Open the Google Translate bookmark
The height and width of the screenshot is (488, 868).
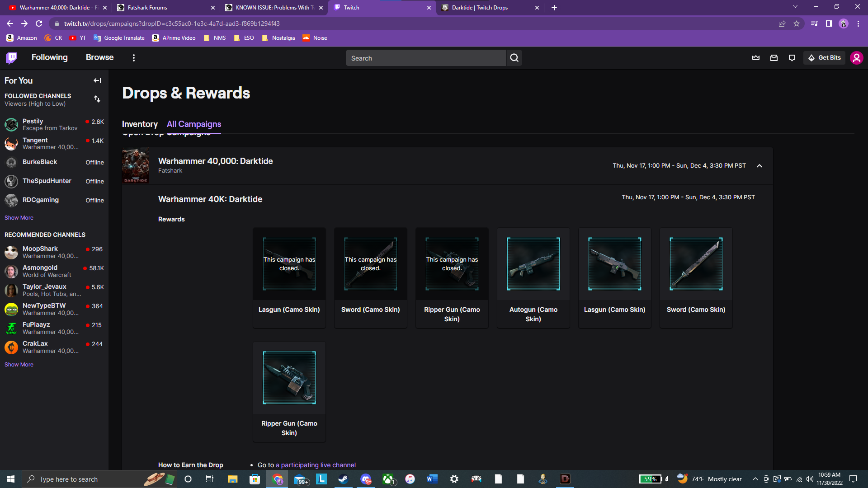(x=119, y=38)
